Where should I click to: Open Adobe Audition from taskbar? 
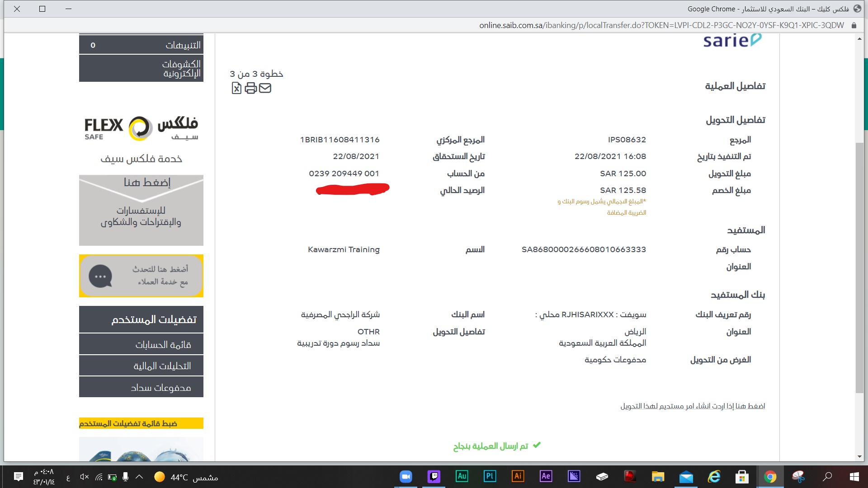462,476
